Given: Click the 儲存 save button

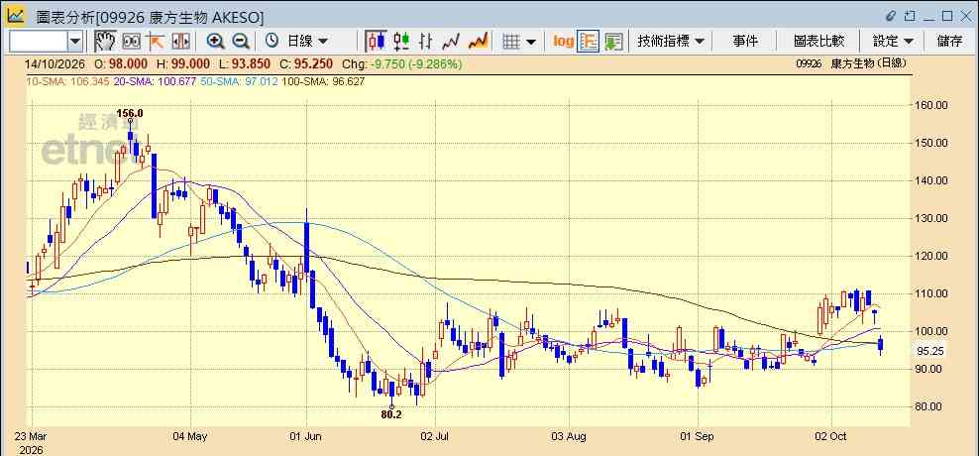Looking at the screenshot, I should (949, 42).
